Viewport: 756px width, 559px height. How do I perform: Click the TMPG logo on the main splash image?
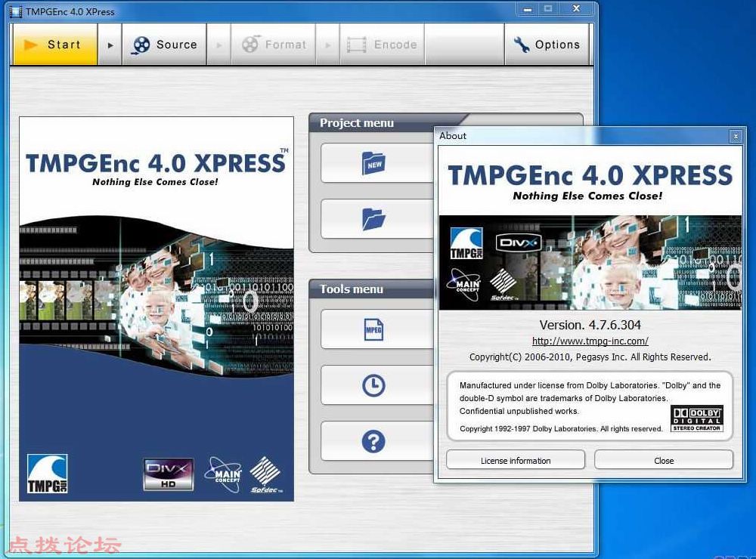click(x=47, y=474)
